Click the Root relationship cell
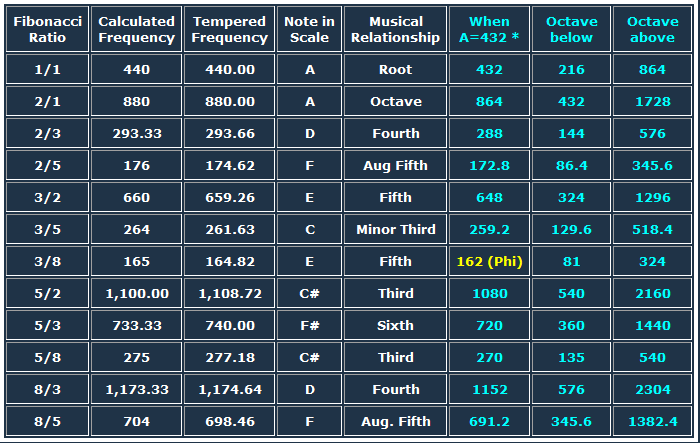Image resolution: width=700 pixels, height=443 pixels. (396, 70)
